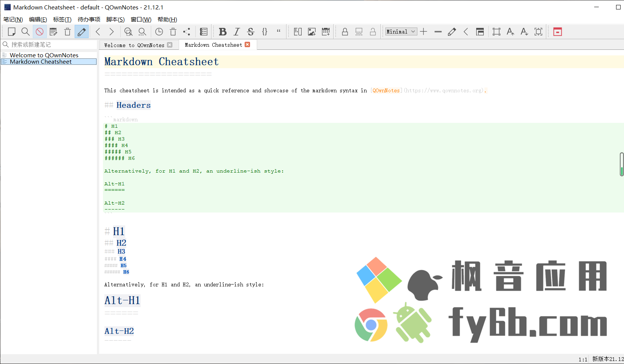The image size is (624, 364).
Task: Click the Headers section heading
Action: pyautogui.click(x=133, y=105)
